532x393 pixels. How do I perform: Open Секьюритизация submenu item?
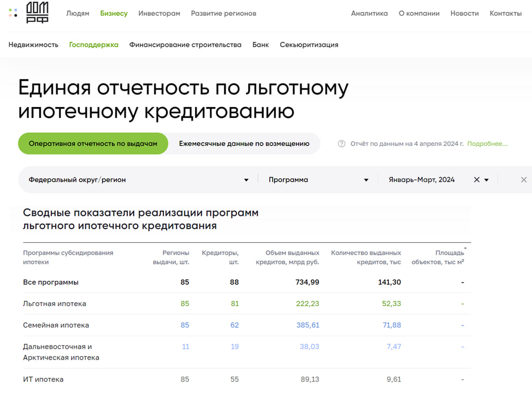309,44
